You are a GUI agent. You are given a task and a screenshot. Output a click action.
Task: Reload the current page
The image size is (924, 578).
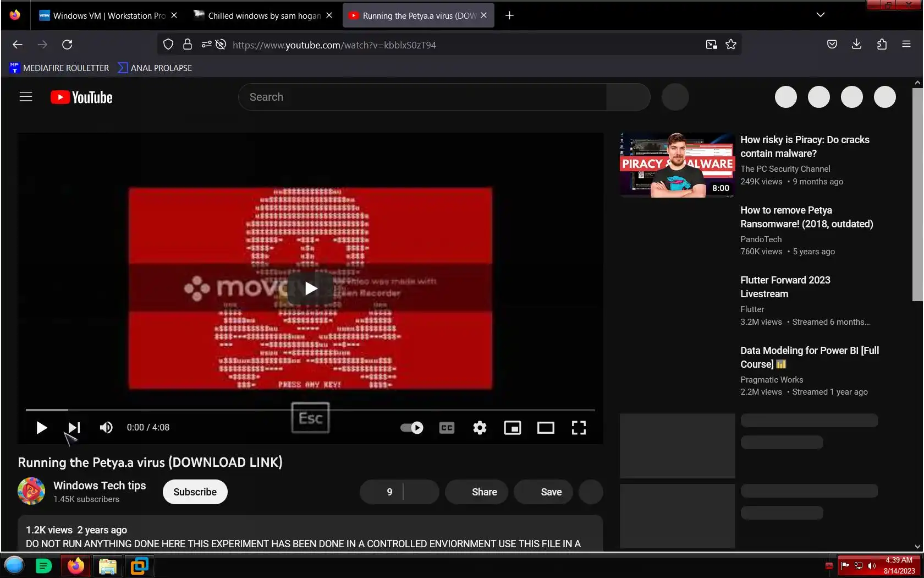67,45
